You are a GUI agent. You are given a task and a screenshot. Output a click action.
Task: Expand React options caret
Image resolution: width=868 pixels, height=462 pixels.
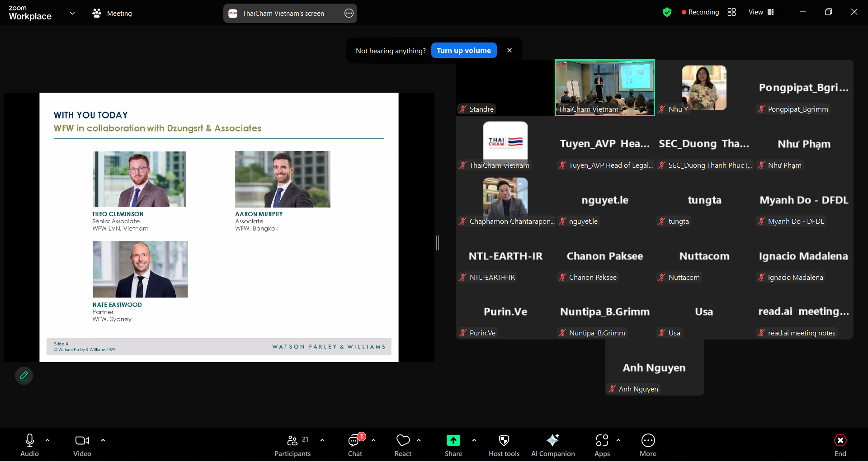tap(419, 440)
